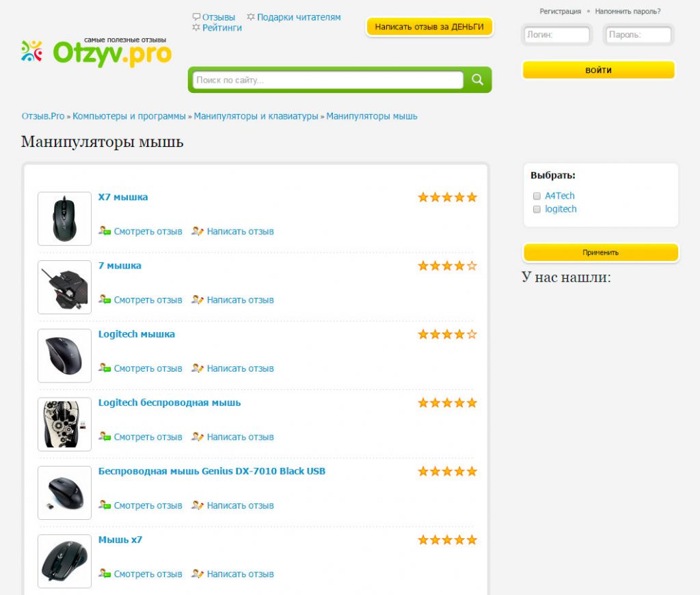The height and width of the screenshot is (595, 700).
Task: Click write-review pencil icon for Genius DX-7010
Action: pyautogui.click(x=198, y=506)
